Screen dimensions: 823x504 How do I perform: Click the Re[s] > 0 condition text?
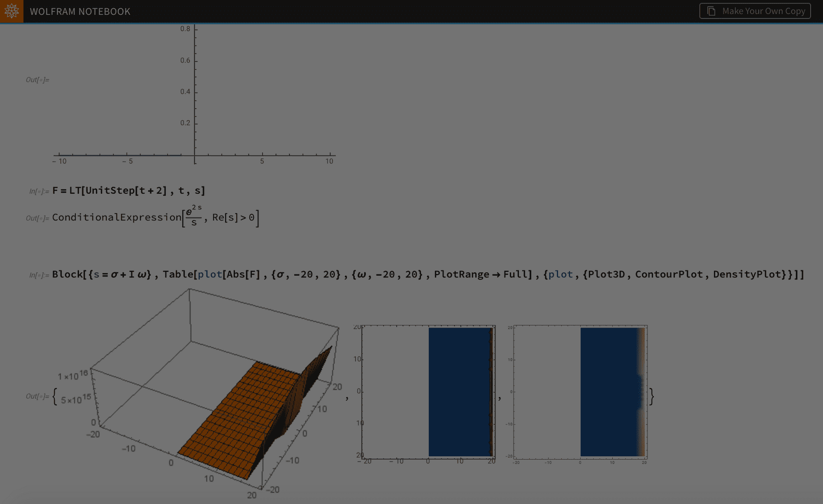[233, 217]
